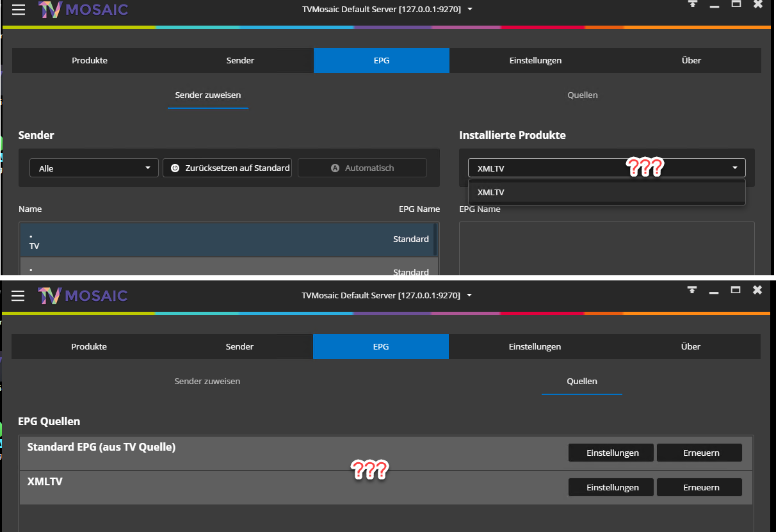Click Erneuern for the XMLTV source
Image resolution: width=776 pixels, height=532 pixels.
tap(700, 487)
